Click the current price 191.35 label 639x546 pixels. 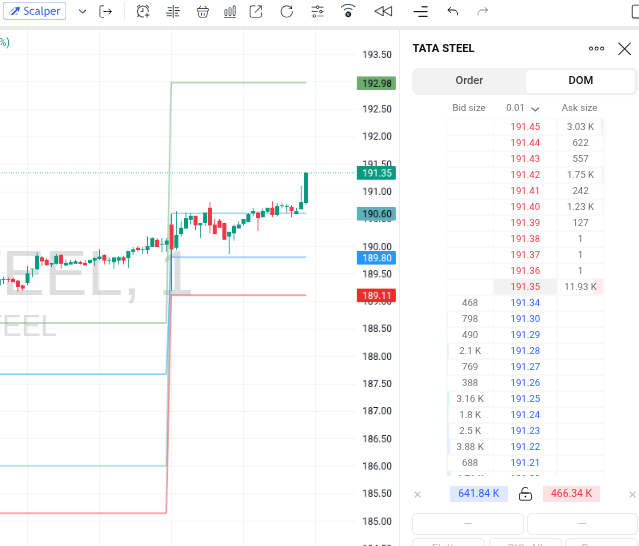[377, 173]
